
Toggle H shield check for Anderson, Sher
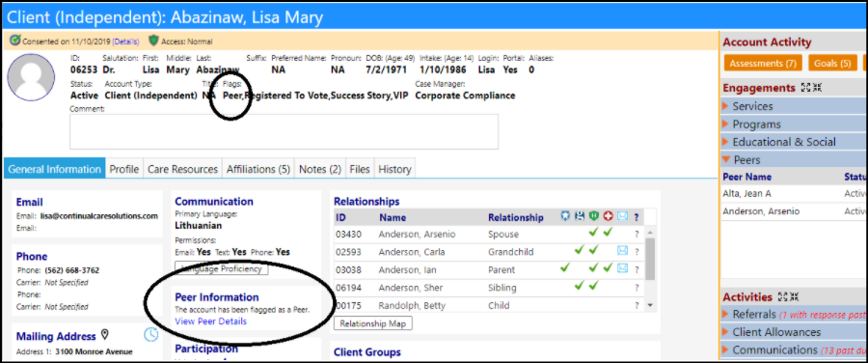pos(594,286)
